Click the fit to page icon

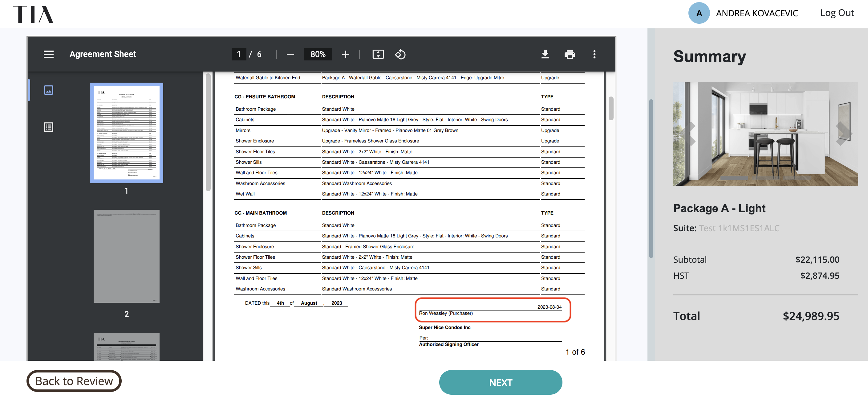tap(378, 54)
